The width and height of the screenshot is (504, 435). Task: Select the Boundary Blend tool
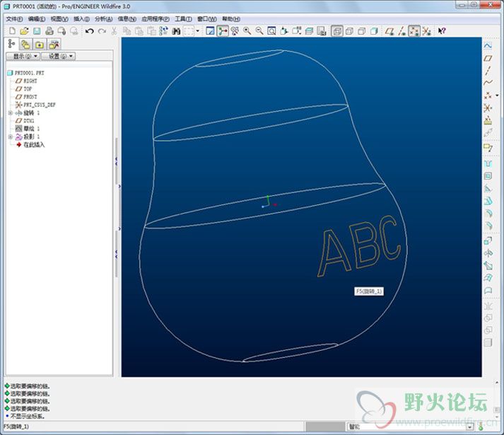click(488, 278)
